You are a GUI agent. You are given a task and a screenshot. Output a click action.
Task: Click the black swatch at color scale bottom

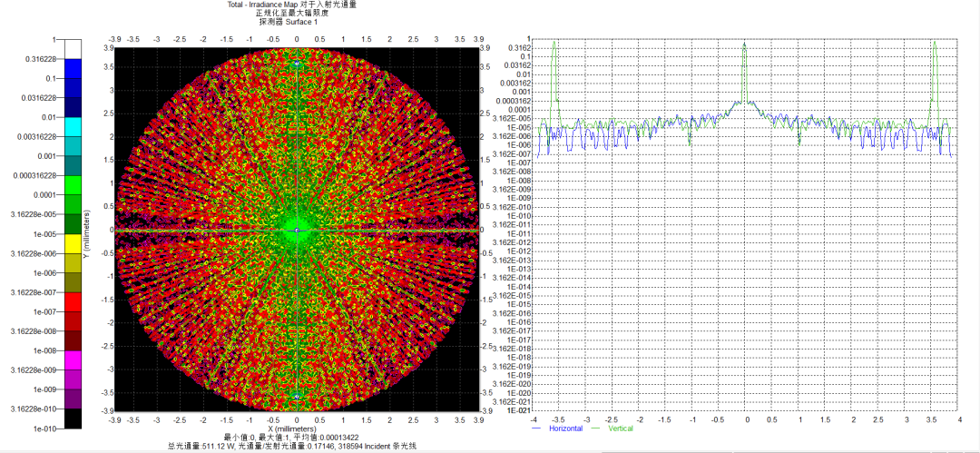pos(73,419)
